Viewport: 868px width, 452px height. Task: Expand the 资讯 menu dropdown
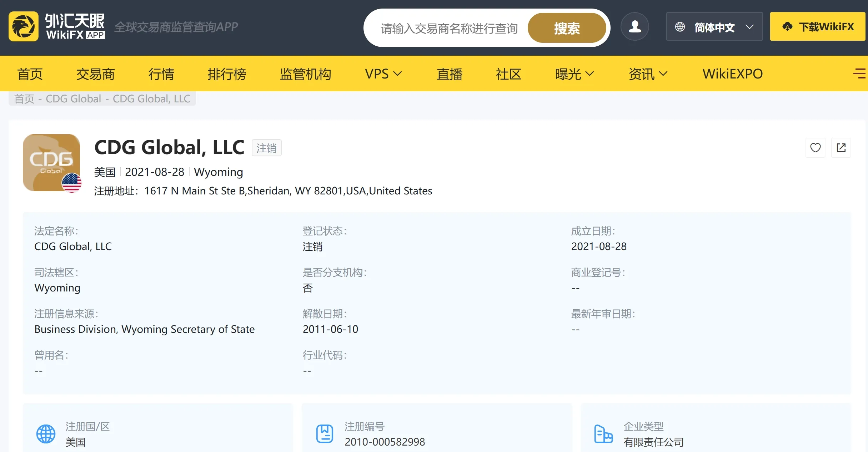tap(648, 74)
